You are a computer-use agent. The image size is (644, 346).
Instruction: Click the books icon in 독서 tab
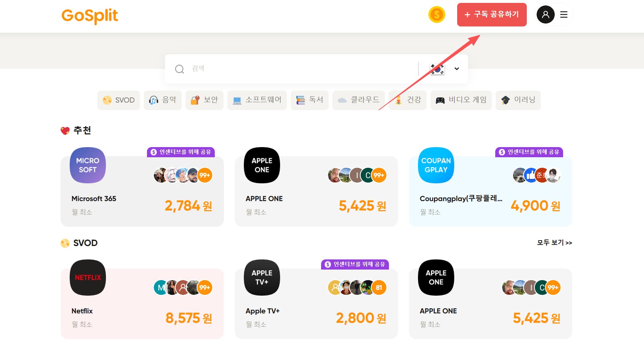pos(300,100)
